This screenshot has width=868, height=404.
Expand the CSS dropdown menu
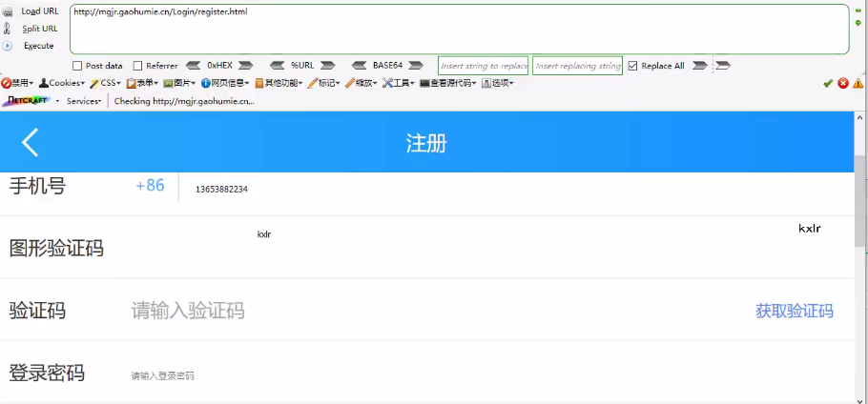pos(108,83)
